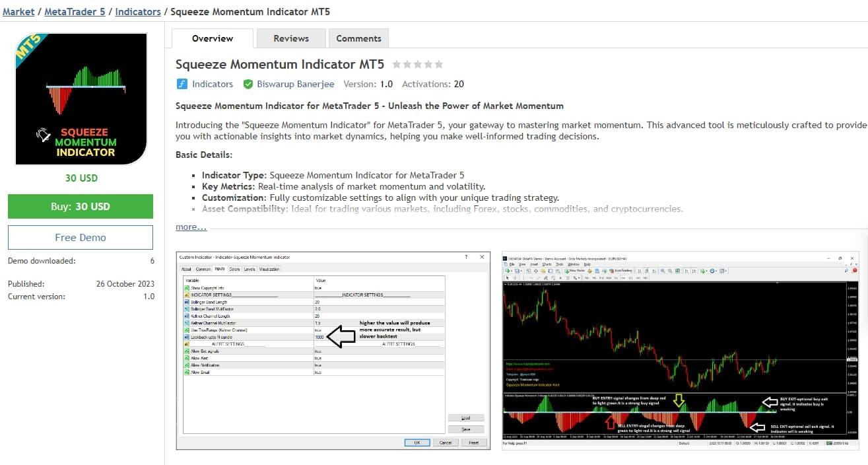Viewport: 868px width, 465px height.
Task: Click the star rating row
Action: pos(417,65)
